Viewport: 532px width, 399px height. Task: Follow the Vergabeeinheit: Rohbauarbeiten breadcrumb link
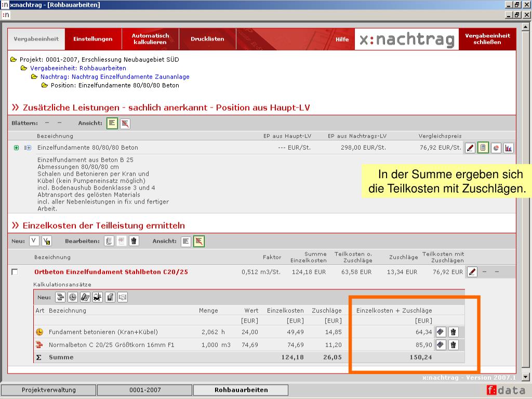[x=78, y=68]
